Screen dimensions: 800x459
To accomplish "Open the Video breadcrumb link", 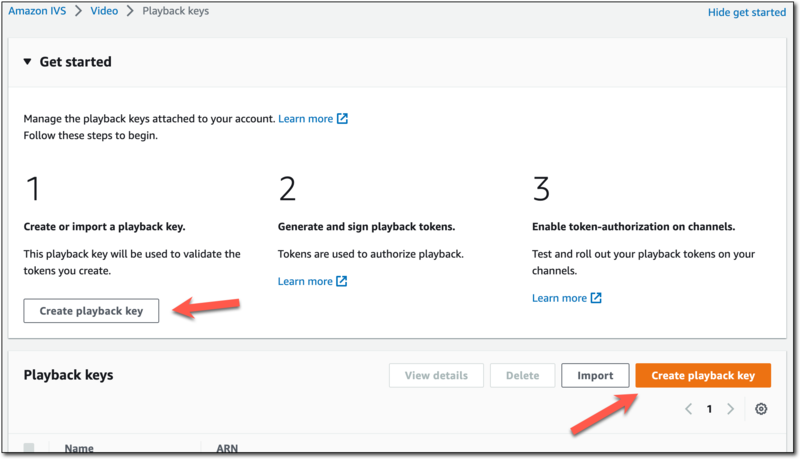I will click(103, 11).
